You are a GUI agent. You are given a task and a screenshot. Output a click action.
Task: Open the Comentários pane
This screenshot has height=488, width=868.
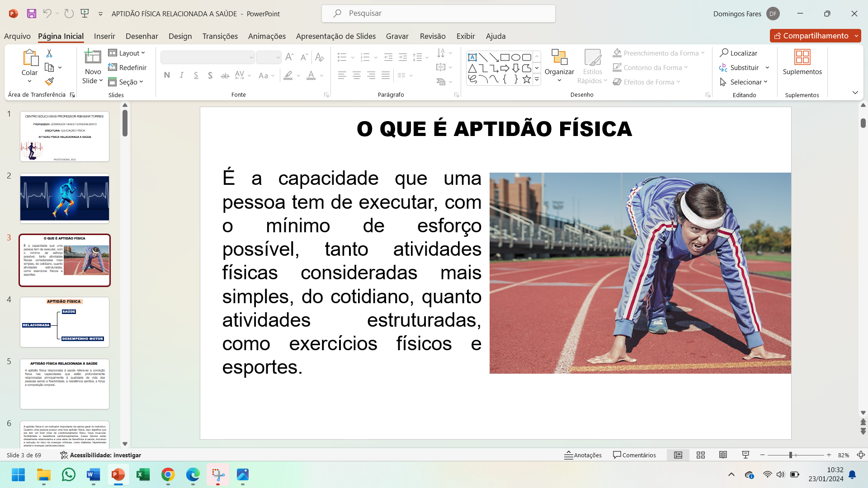[x=634, y=455]
